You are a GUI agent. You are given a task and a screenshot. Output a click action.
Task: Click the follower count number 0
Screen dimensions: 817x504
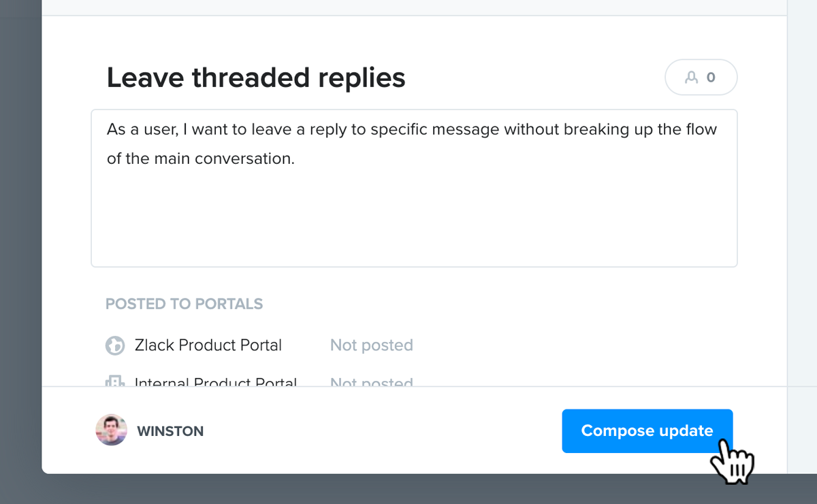(x=711, y=78)
